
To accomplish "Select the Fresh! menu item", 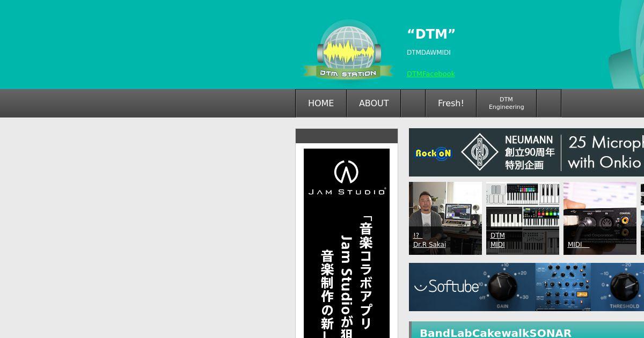I will (451, 103).
